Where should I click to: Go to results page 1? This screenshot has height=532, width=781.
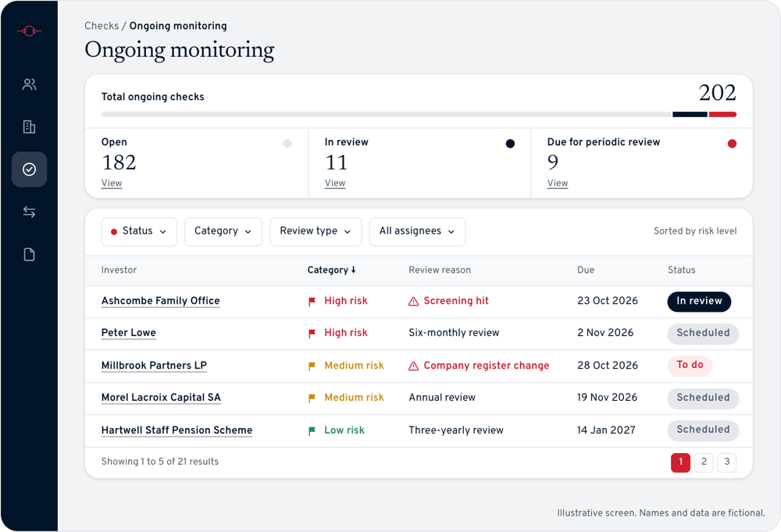tap(680, 462)
